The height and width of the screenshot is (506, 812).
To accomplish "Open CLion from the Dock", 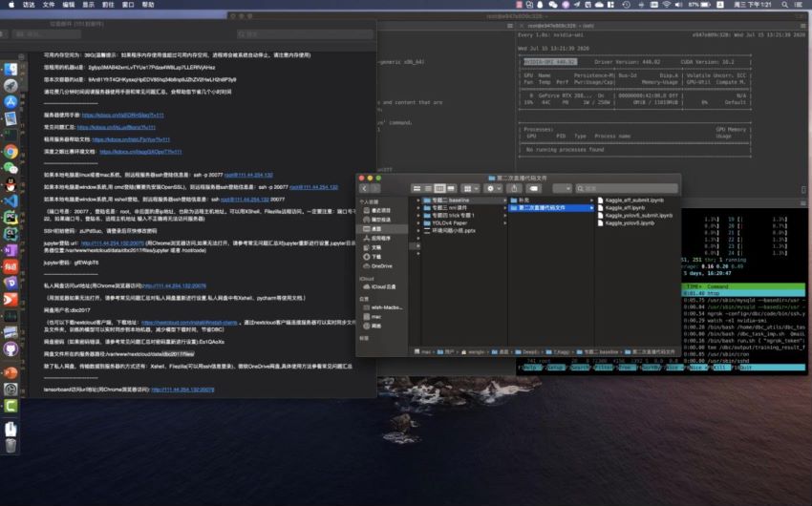I will [11, 234].
